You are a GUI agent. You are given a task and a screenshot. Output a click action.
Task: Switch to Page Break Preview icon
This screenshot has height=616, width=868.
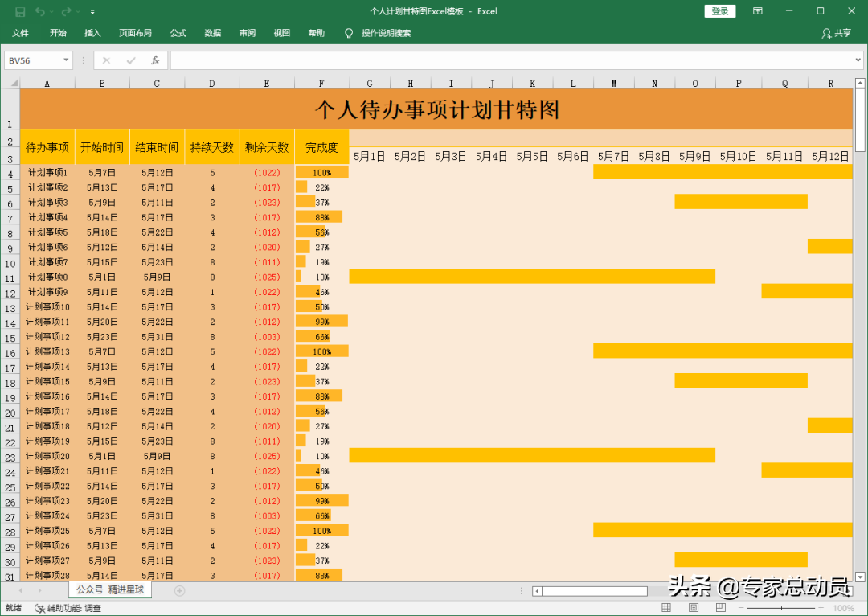(x=720, y=608)
